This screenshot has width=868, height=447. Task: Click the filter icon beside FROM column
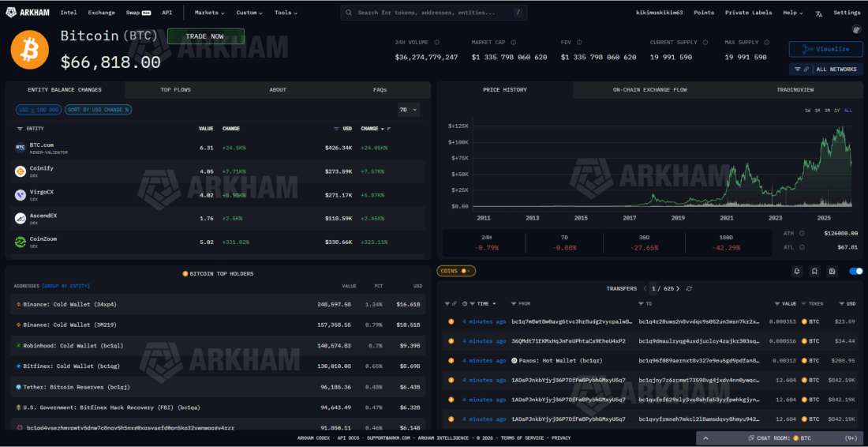[x=514, y=303]
